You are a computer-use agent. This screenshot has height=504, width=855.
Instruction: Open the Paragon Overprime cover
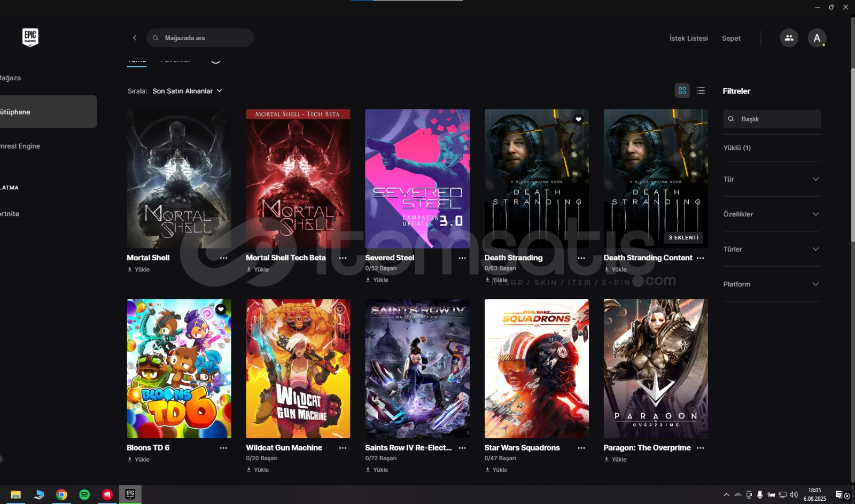(656, 369)
